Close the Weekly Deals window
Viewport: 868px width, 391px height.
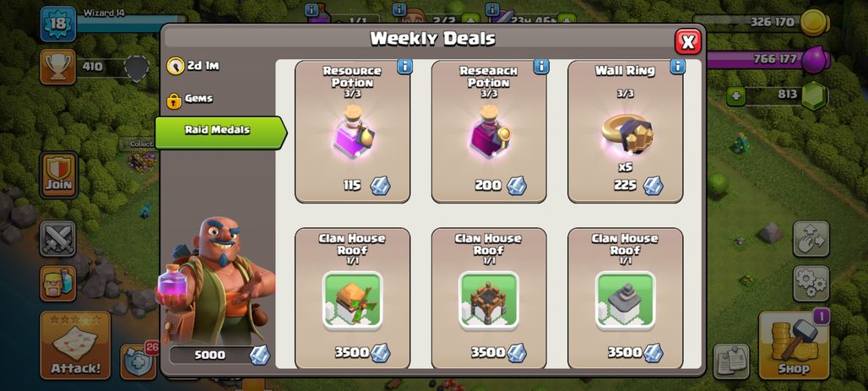(688, 41)
